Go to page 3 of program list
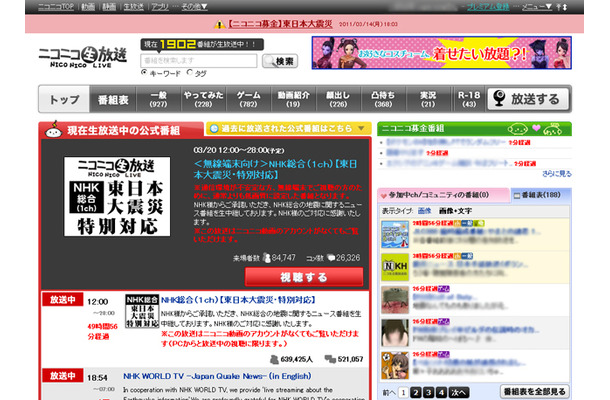 [428, 392]
